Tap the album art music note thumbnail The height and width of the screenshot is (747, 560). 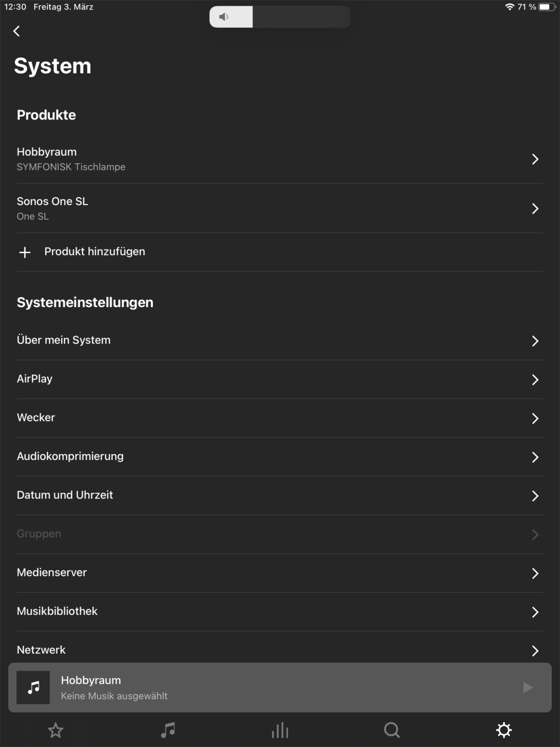[33, 688]
